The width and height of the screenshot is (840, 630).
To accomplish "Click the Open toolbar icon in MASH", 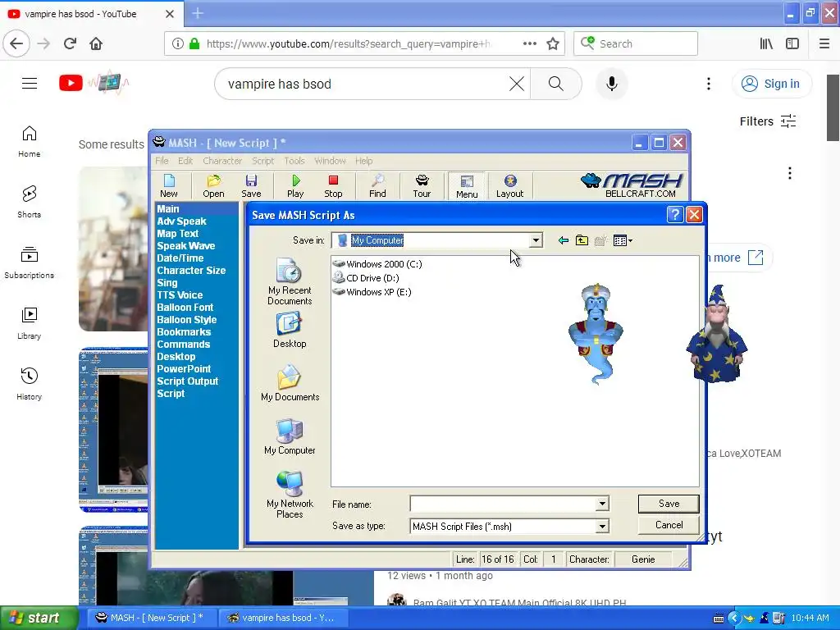I will [x=213, y=186].
